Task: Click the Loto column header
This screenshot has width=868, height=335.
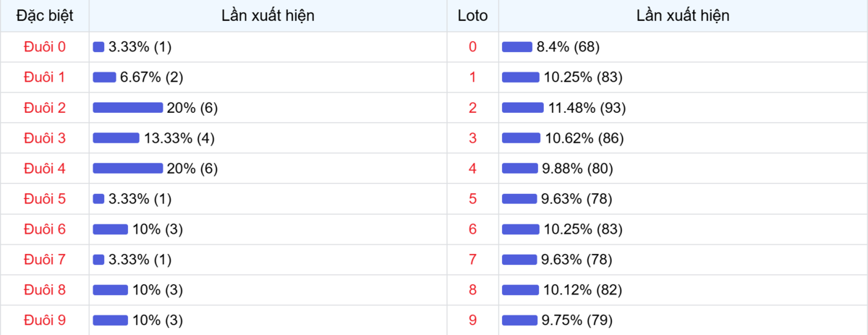Action: [x=473, y=15]
